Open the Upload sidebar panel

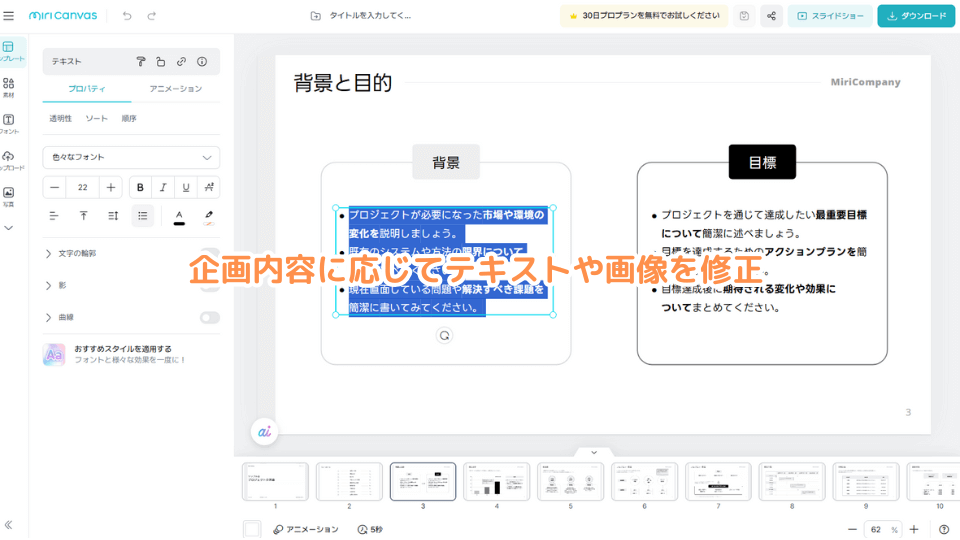click(x=9, y=160)
